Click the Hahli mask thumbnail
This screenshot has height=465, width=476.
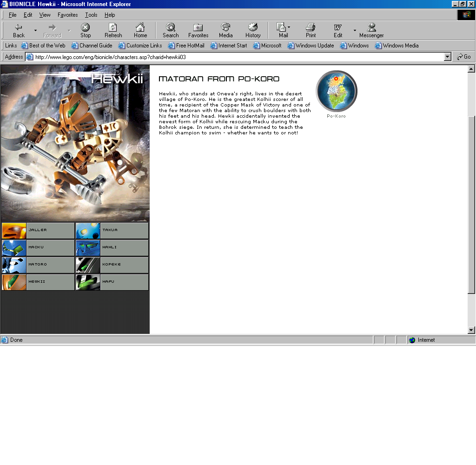tap(88, 248)
